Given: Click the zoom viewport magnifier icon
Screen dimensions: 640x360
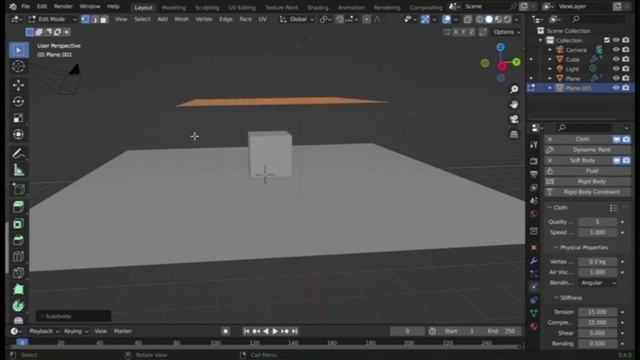Looking at the screenshot, I should pyautogui.click(x=514, y=89).
